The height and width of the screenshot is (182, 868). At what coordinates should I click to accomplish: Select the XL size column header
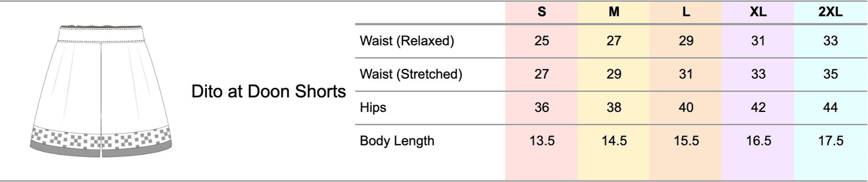(x=758, y=12)
